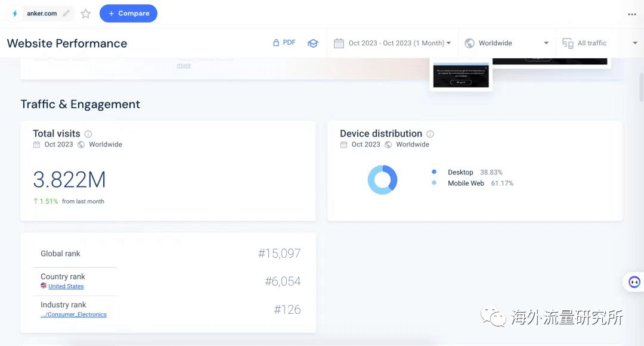
Task: Open the Consumer_Electronics industry link
Action: 73,314
